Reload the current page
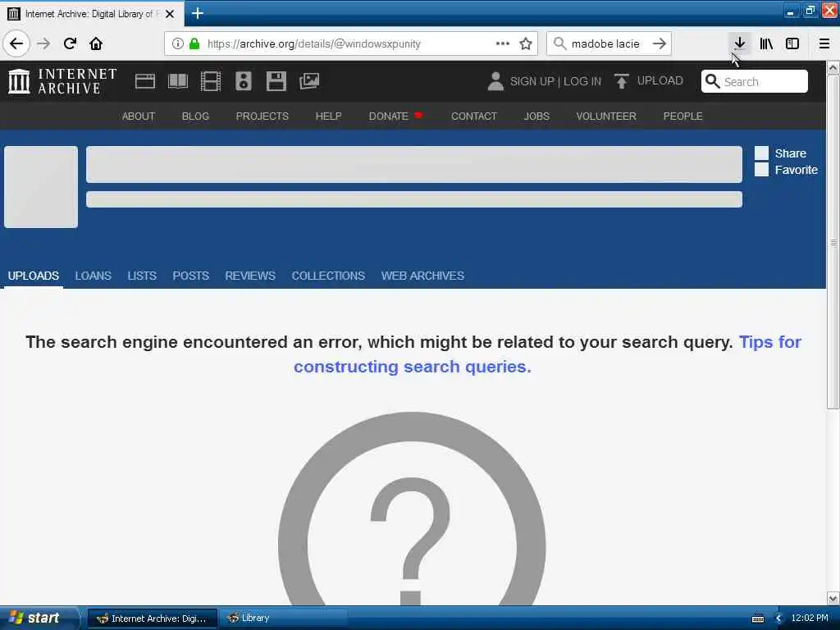The width and height of the screenshot is (840, 630). pyautogui.click(x=70, y=43)
